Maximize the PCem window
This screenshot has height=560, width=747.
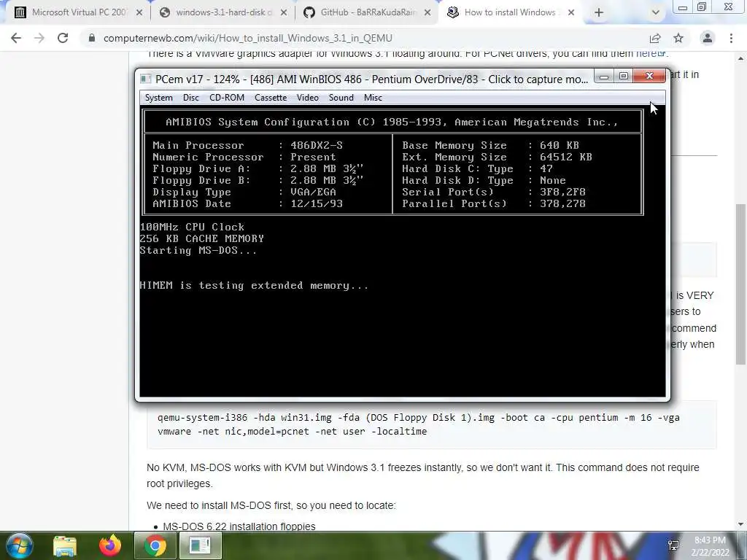pyautogui.click(x=624, y=76)
